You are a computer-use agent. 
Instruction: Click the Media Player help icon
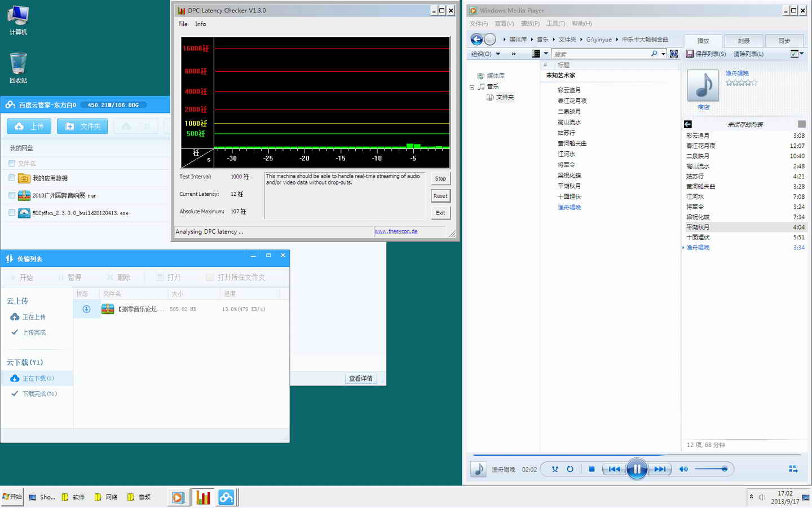673,54
